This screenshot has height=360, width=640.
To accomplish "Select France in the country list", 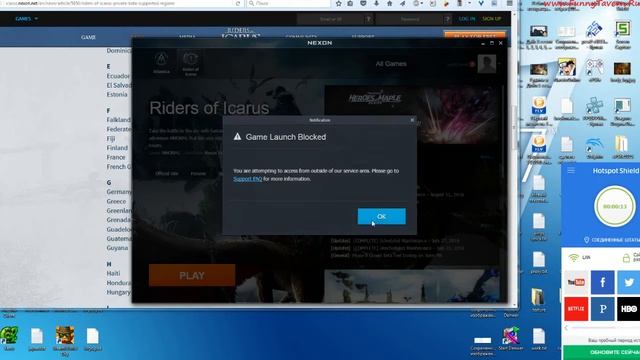I will pyautogui.click(x=116, y=157).
